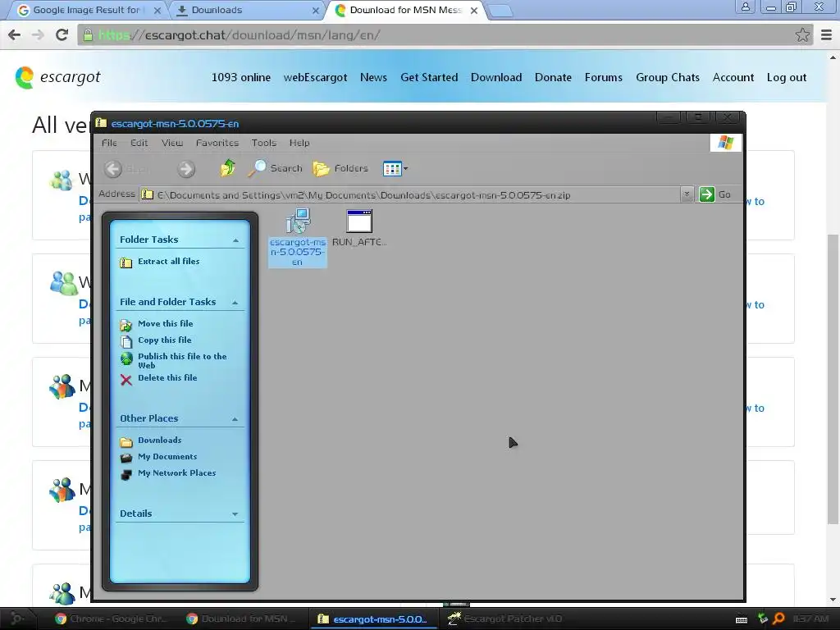Expand the Details section
The image size is (840, 630).
coord(235,514)
